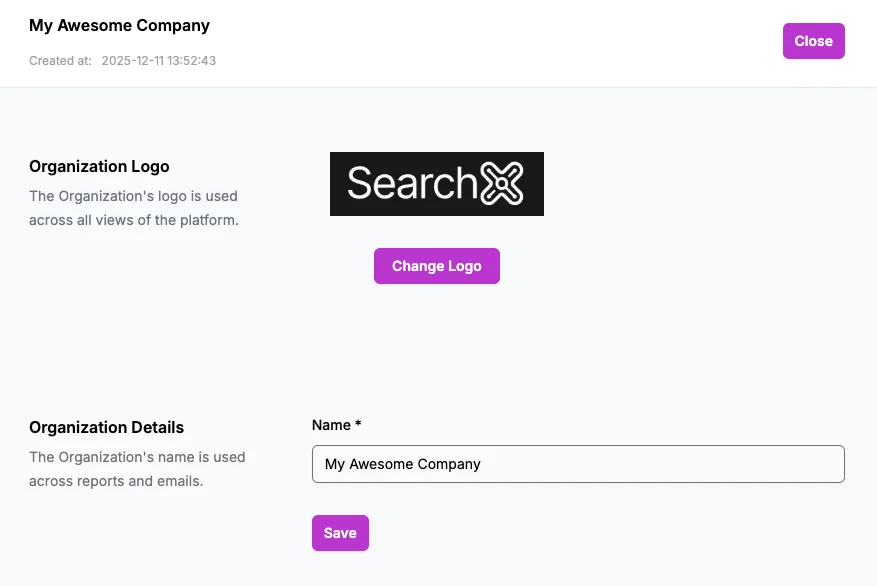This screenshot has width=877, height=586.
Task: Focus the Name input field
Action: point(578,464)
